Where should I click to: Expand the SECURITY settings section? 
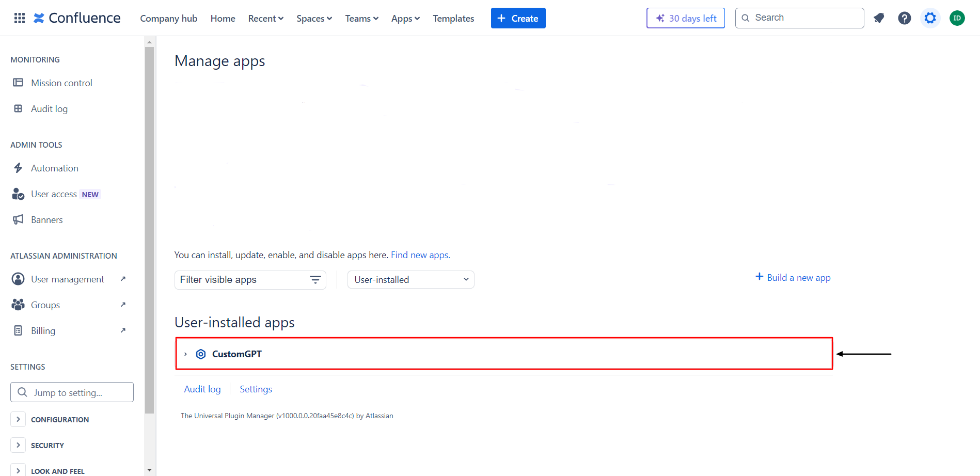point(18,445)
